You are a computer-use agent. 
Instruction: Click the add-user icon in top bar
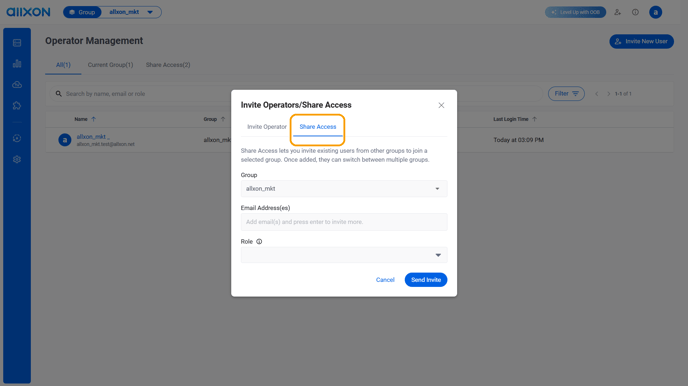[x=617, y=12]
